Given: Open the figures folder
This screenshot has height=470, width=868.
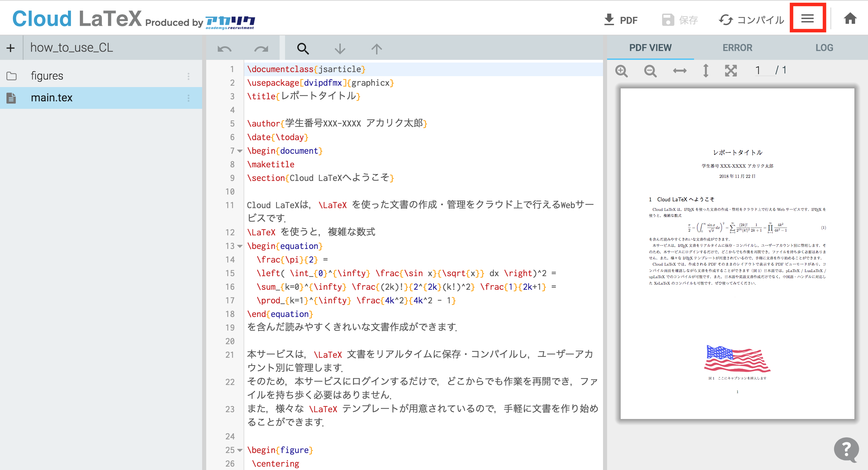Looking at the screenshot, I should point(47,75).
